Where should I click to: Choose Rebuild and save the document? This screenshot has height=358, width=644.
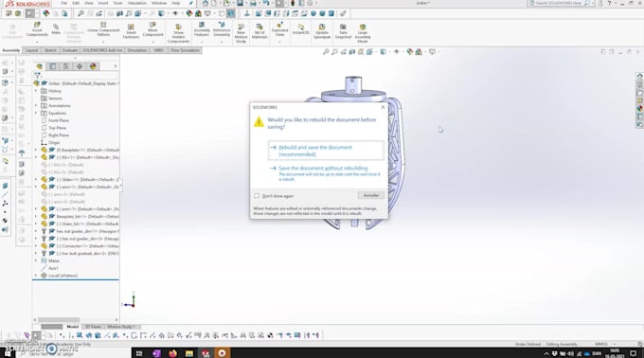point(326,151)
